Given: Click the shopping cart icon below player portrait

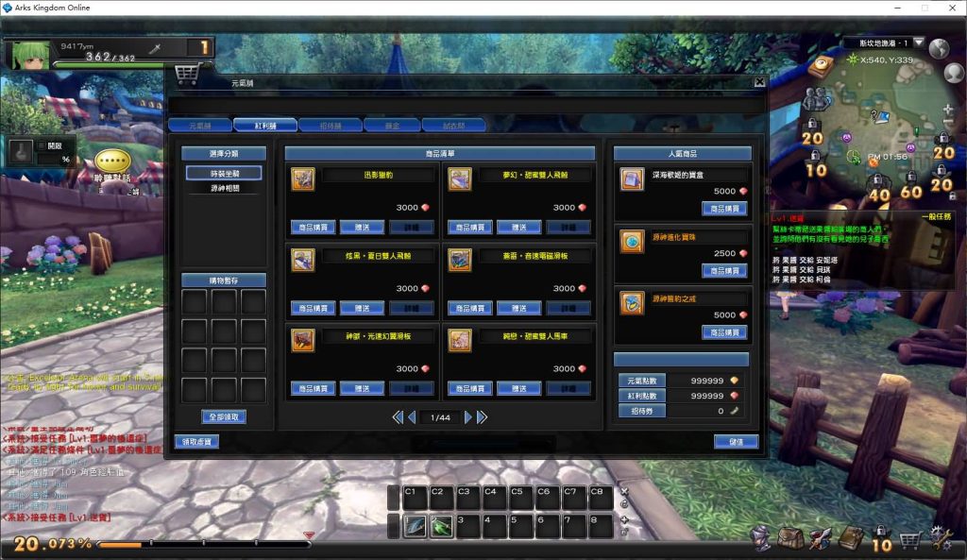Looking at the screenshot, I should pyautogui.click(x=186, y=74).
